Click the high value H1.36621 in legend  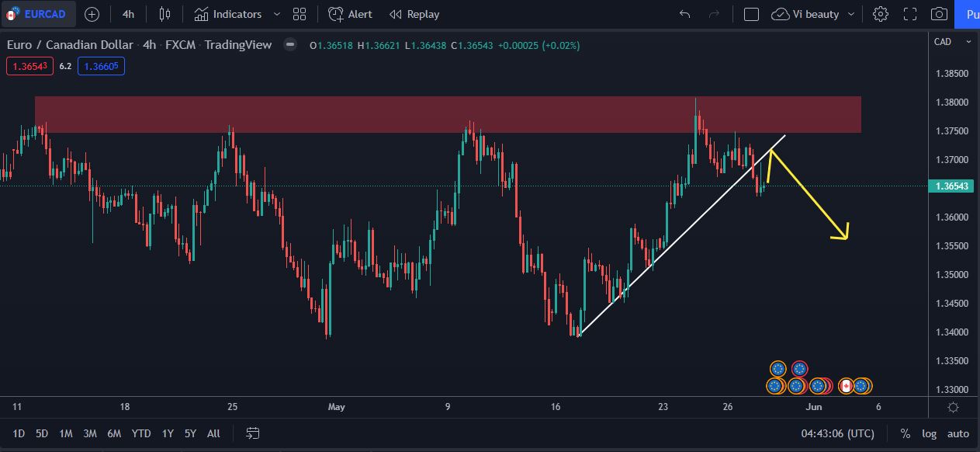point(379,45)
